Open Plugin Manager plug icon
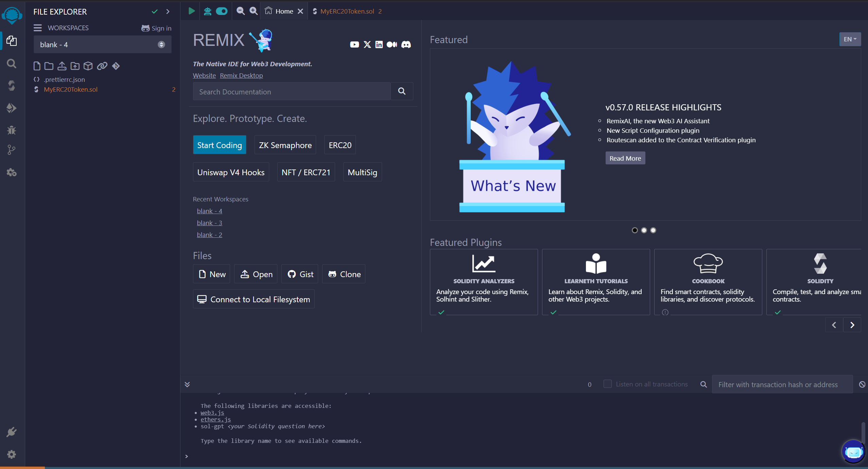Viewport: 868px width, 469px height. point(12,432)
